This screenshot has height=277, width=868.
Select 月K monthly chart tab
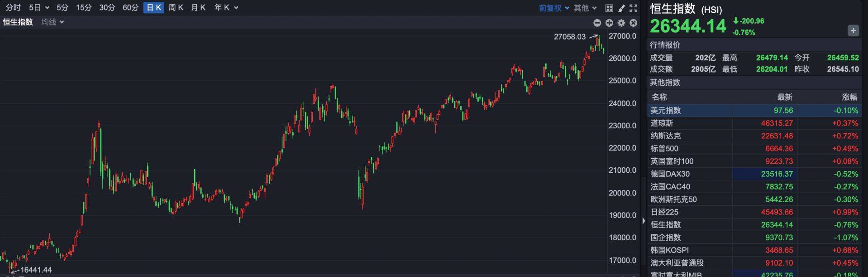(198, 8)
